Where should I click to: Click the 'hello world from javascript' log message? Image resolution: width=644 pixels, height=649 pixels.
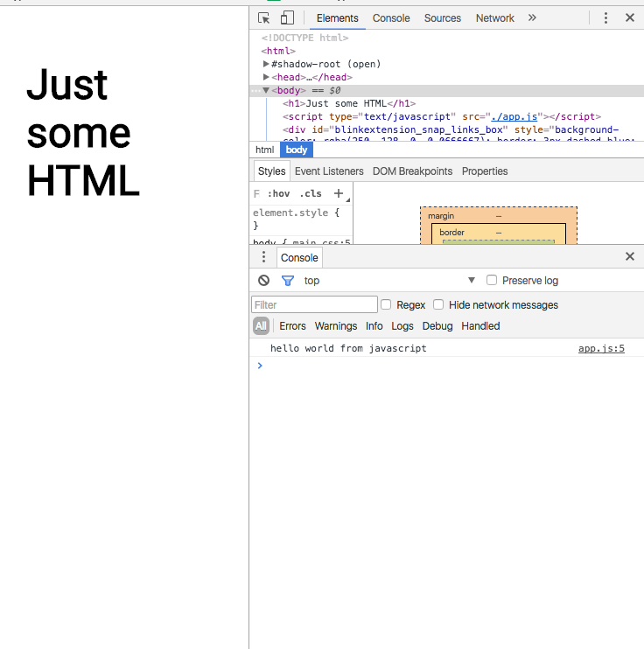348,348
